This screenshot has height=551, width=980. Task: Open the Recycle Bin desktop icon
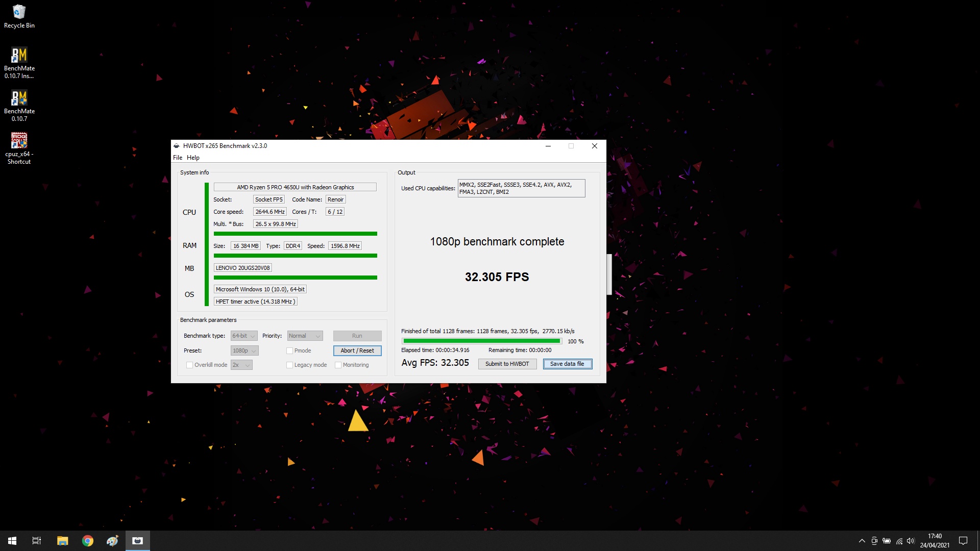pos(19,16)
